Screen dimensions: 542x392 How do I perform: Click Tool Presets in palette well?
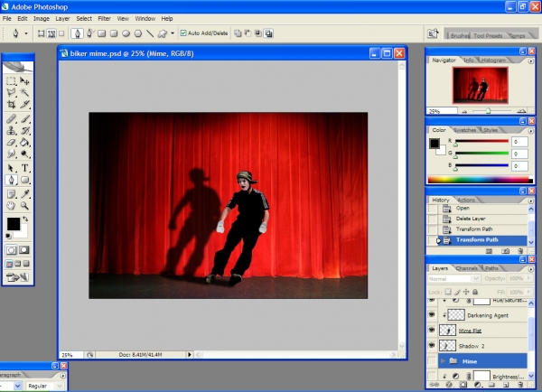coord(488,35)
